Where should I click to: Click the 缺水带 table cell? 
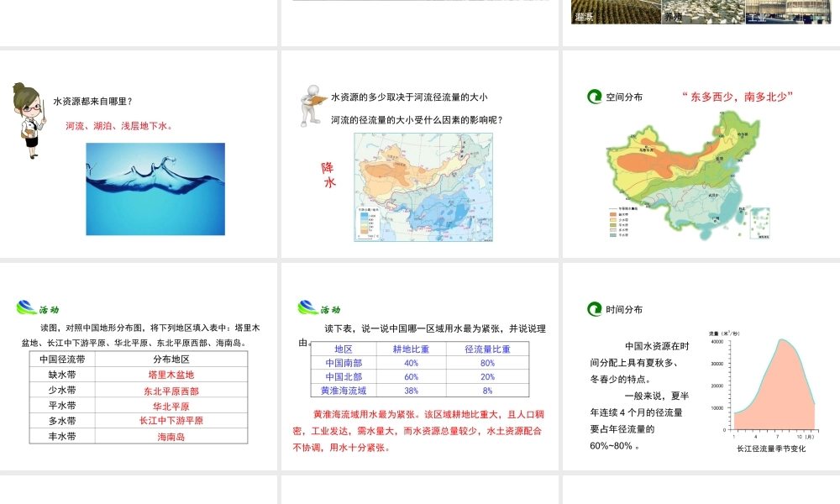coord(62,375)
